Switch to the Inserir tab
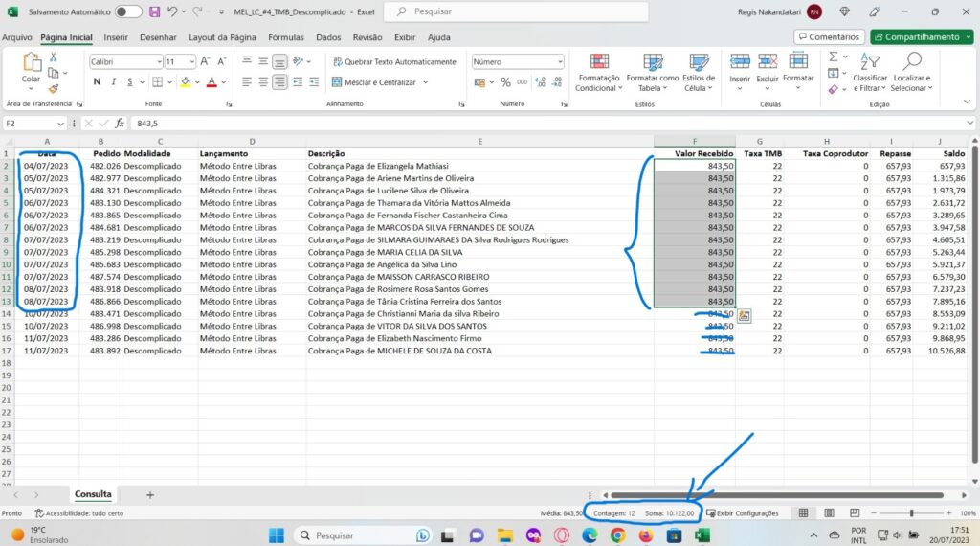The image size is (980, 546). 116,37
